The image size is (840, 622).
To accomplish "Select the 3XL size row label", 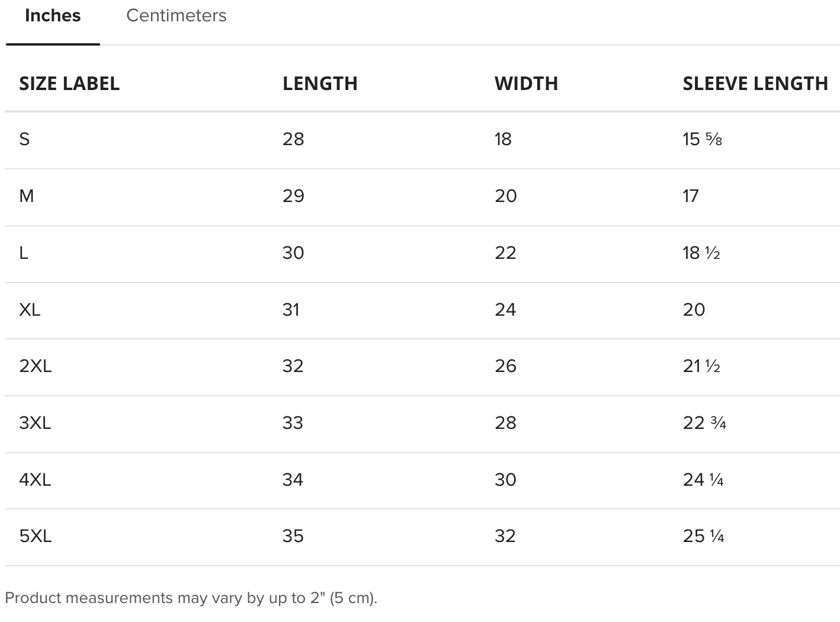I will (x=35, y=423).
